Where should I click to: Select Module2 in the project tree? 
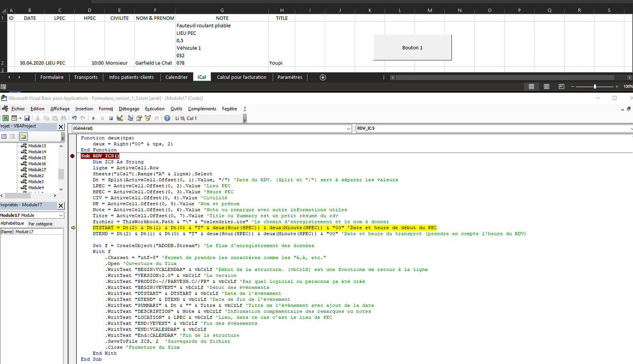[36, 176]
